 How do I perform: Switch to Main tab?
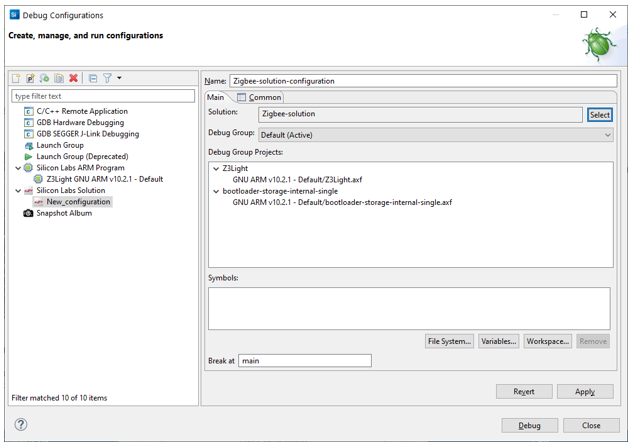[x=215, y=97]
